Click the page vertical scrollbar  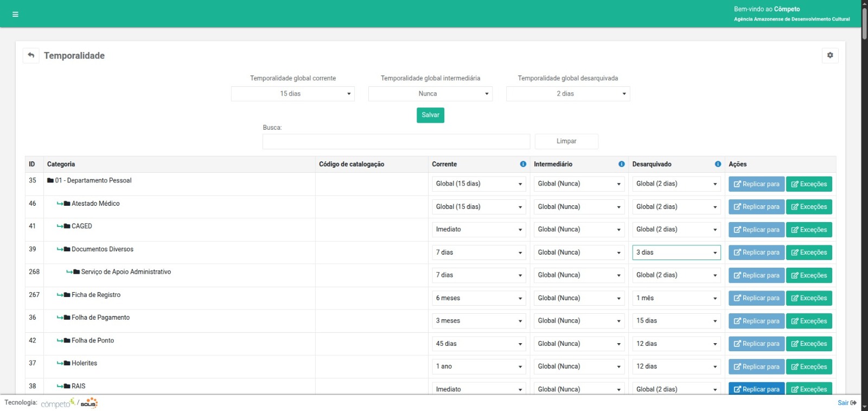click(x=864, y=22)
